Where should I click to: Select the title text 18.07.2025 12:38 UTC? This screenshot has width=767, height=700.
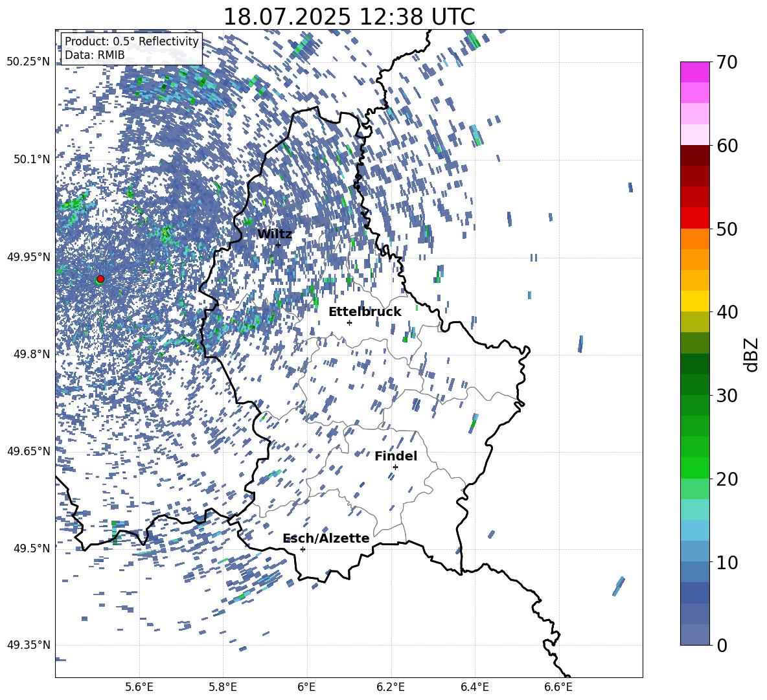(x=349, y=17)
